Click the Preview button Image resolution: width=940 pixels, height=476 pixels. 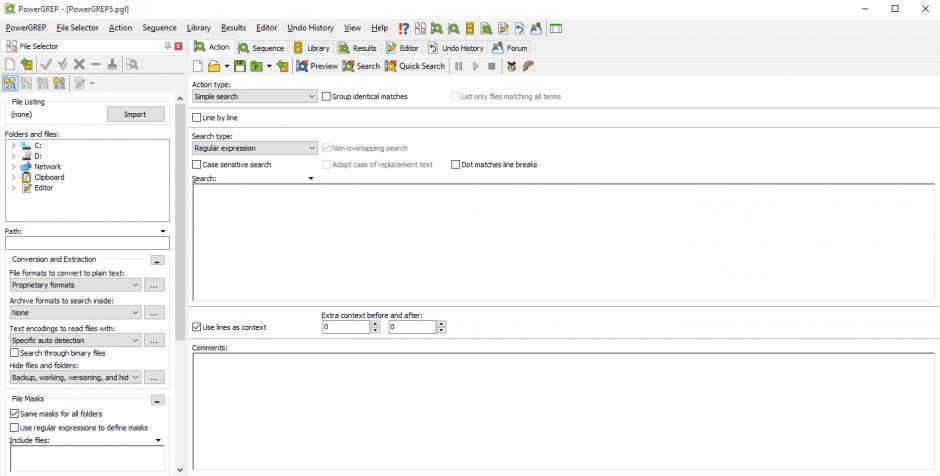(x=317, y=66)
